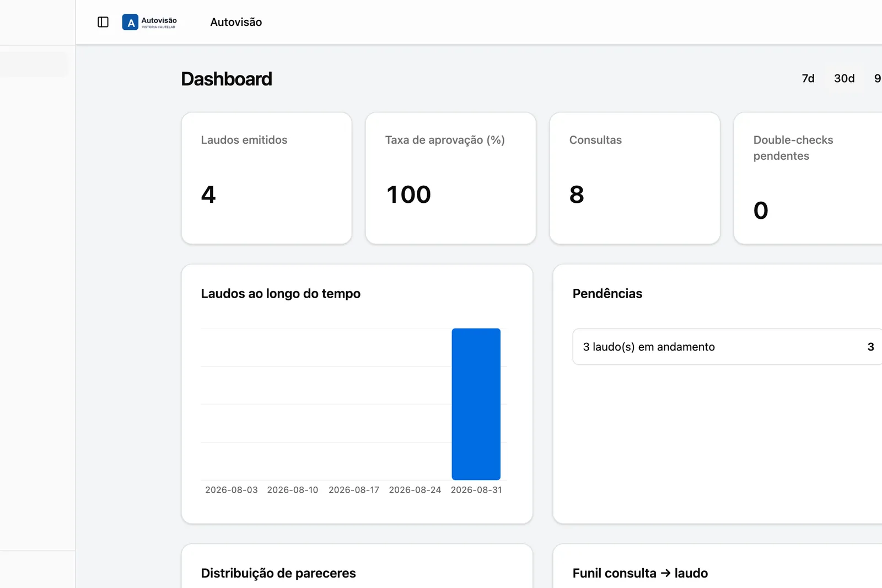The height and width of the screenshot is (588, 882).
Task: Click the Double-checks pendentes card
Action: [x=808, y=178]
